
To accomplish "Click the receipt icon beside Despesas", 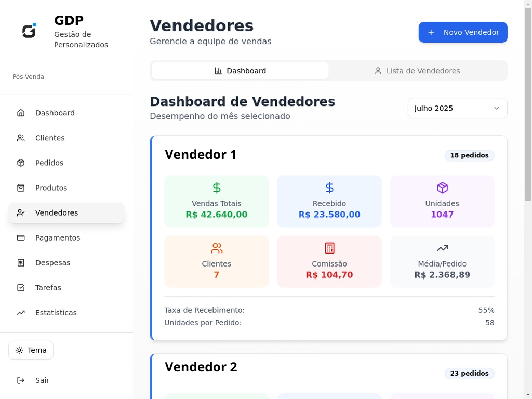I will coord(21,262).
